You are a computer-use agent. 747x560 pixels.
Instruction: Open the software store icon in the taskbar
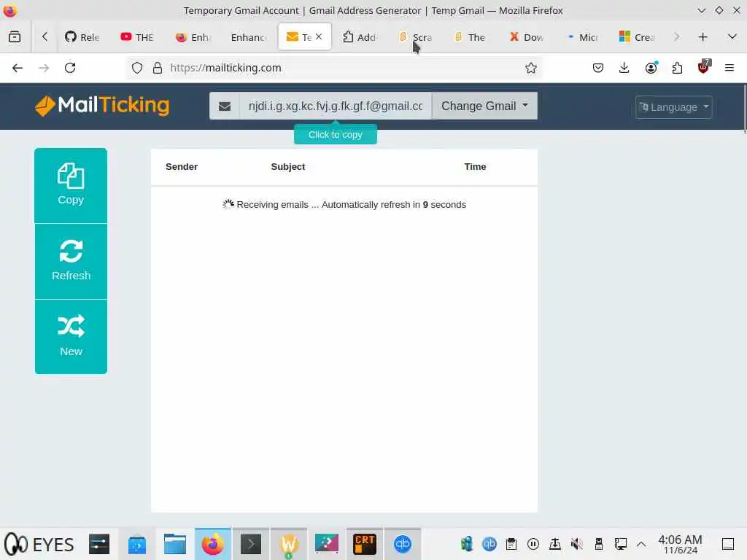[137, 544]
